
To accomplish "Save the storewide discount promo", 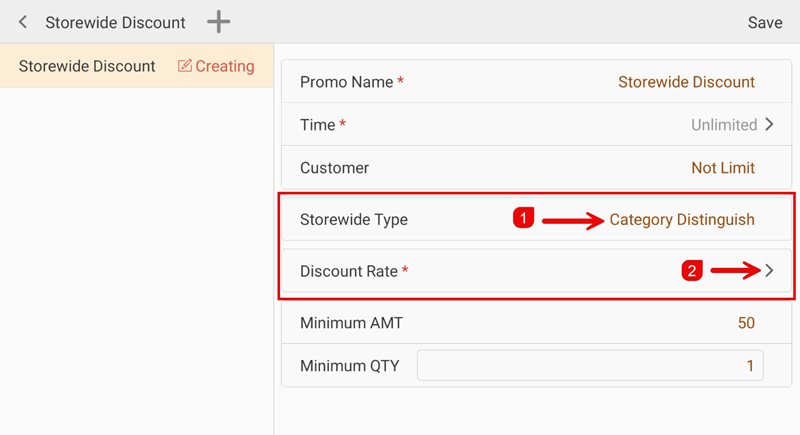I will click(765, 22).
